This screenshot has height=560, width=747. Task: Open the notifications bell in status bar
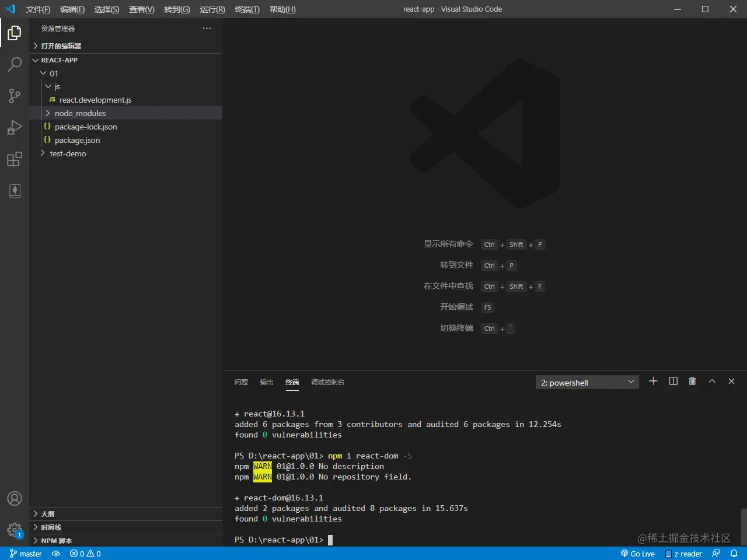pyautogui.click(x=734, y=554)
